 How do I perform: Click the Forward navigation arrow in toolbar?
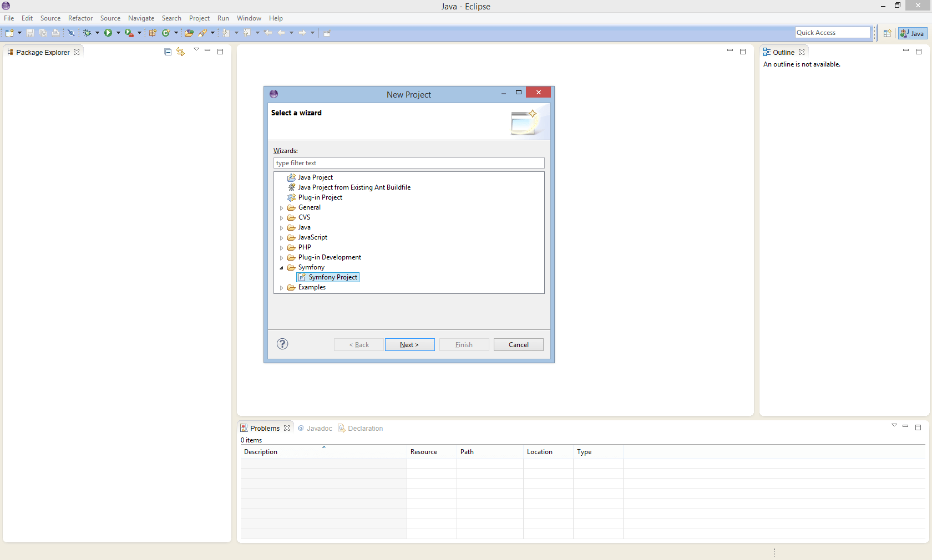click(302, 33)
